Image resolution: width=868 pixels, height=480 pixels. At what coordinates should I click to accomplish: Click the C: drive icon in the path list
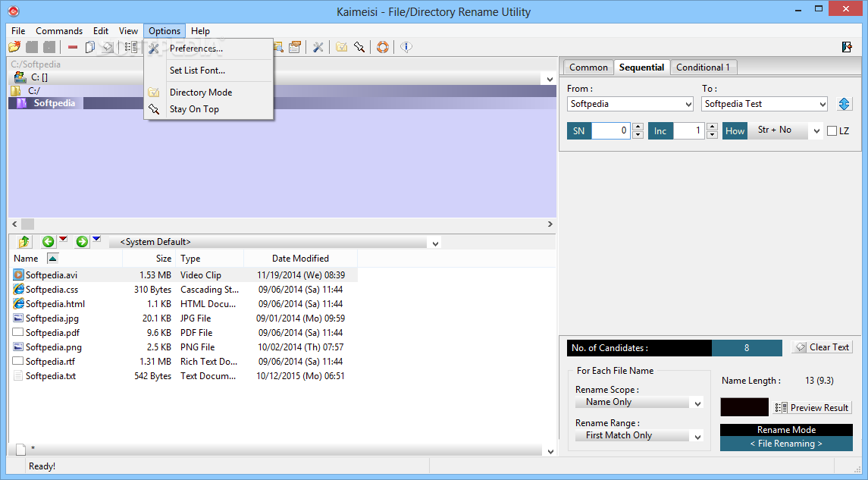point(20,77)
